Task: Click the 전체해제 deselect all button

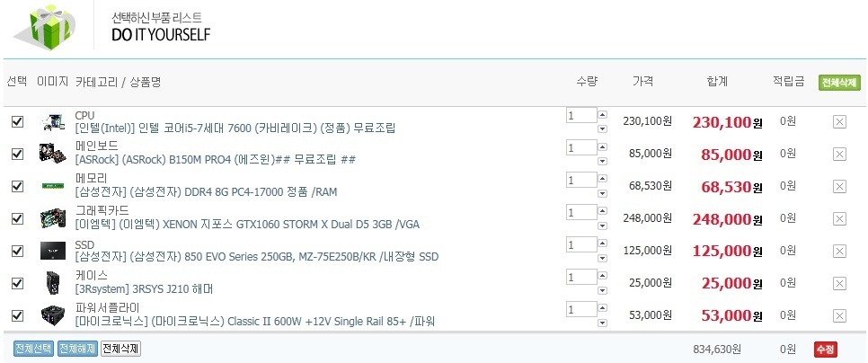Action: point(77,349)
